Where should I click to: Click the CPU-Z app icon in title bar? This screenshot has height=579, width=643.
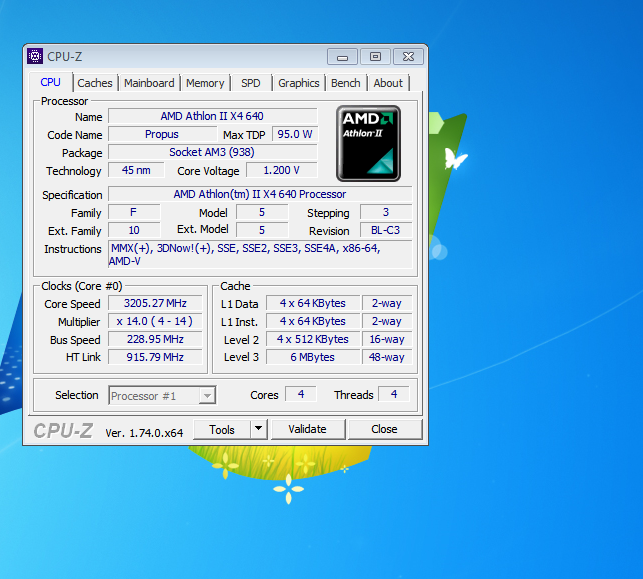pos(35,56)
